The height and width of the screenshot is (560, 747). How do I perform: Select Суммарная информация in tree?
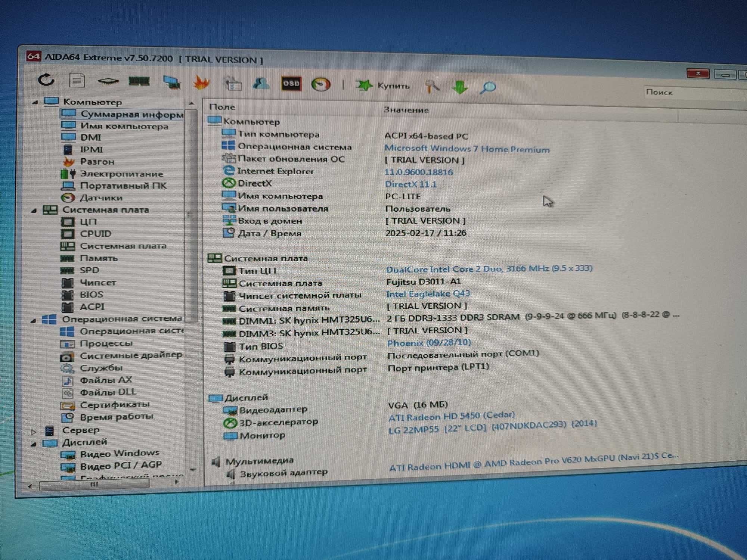point(122,114)
